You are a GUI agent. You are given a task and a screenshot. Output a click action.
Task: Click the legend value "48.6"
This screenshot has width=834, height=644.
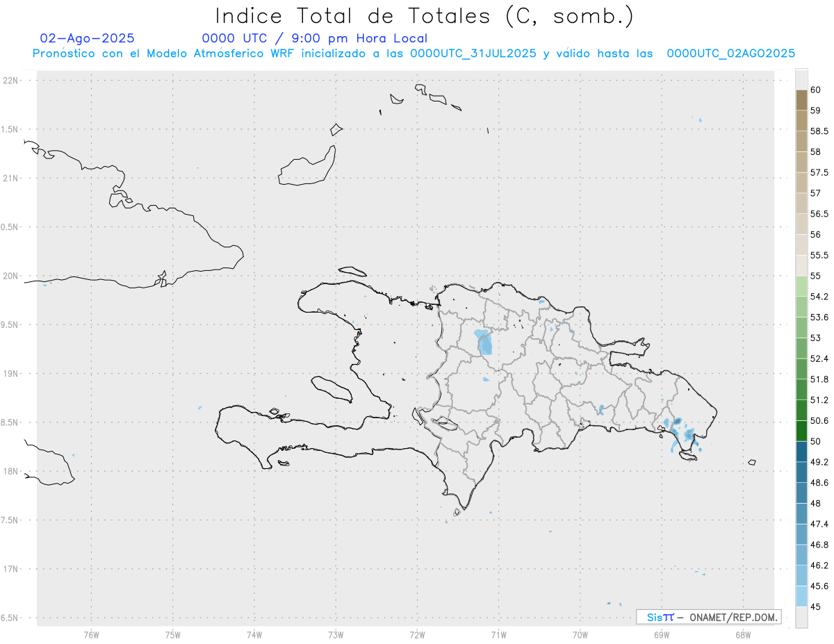pyautogui.click(x=819, y=483)
